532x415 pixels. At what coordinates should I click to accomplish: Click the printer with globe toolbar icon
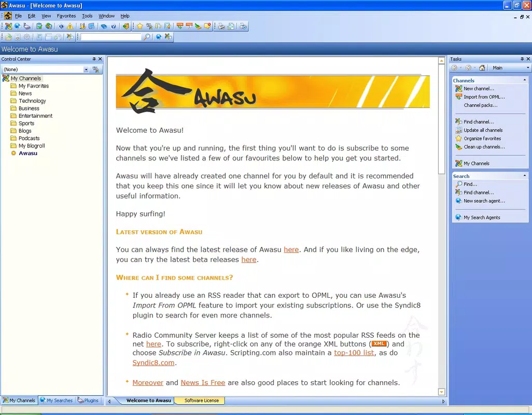(243, 26)
